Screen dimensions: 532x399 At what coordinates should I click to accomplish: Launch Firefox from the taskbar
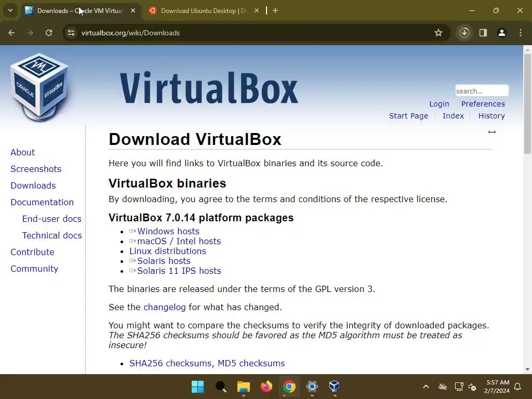click(267, 387)
